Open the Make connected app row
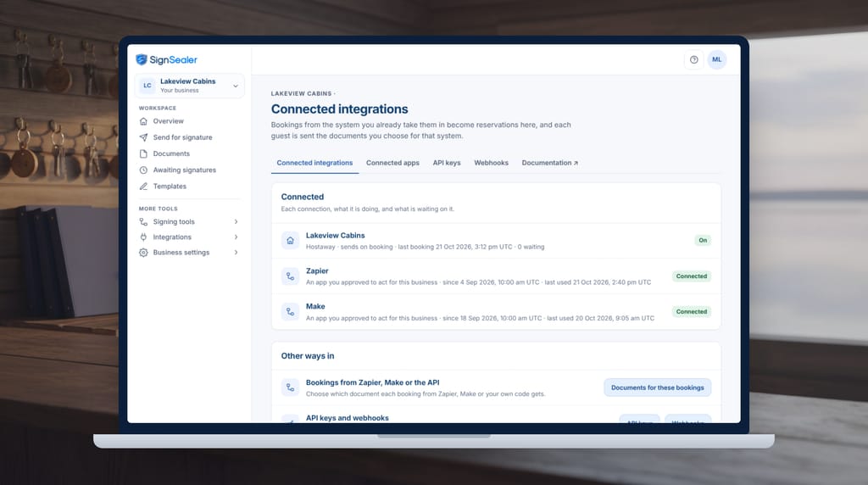868x485 pixels. (496, 312)
